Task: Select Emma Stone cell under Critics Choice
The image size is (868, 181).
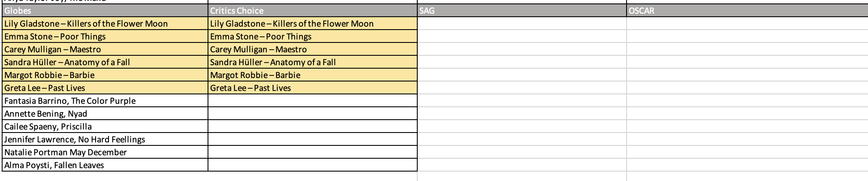Action: coord(312,36)
